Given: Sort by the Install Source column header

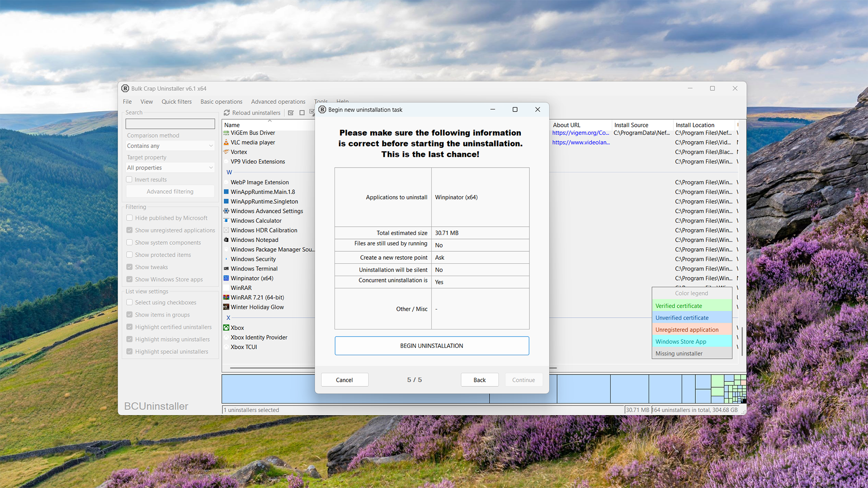Looking at the screenshot, I should [642, 125].
